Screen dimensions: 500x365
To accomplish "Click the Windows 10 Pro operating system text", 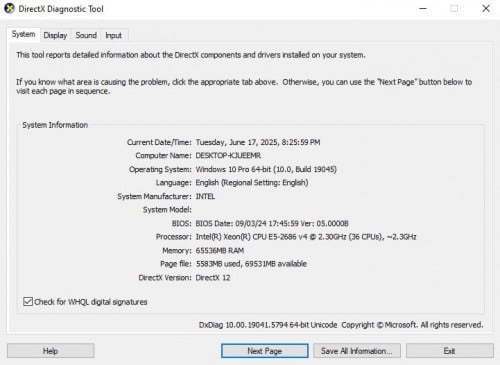I will tap(266, 169).
